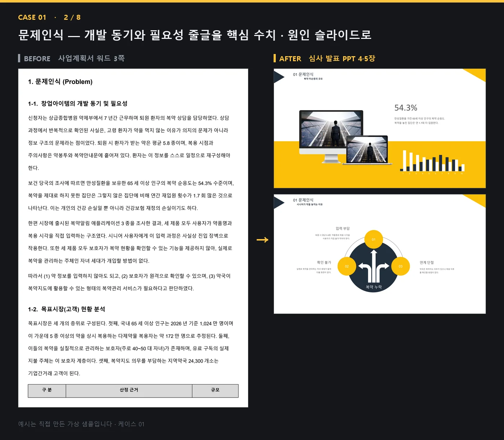This screenshot has width=504, height=440.
Task: Click the '1-1. 창업아이템의 개발 동기 및 필요성' heading
Action: click(x=78, y=104)
